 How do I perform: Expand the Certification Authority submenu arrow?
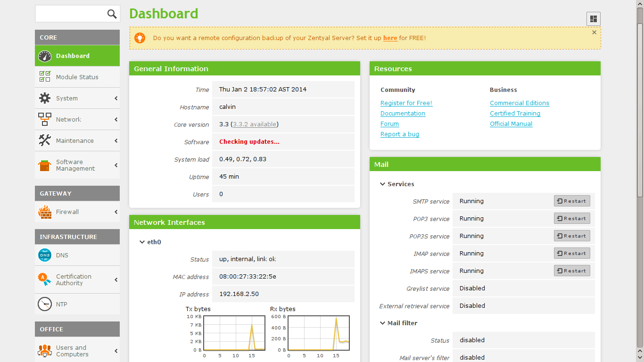click(116, 280)
